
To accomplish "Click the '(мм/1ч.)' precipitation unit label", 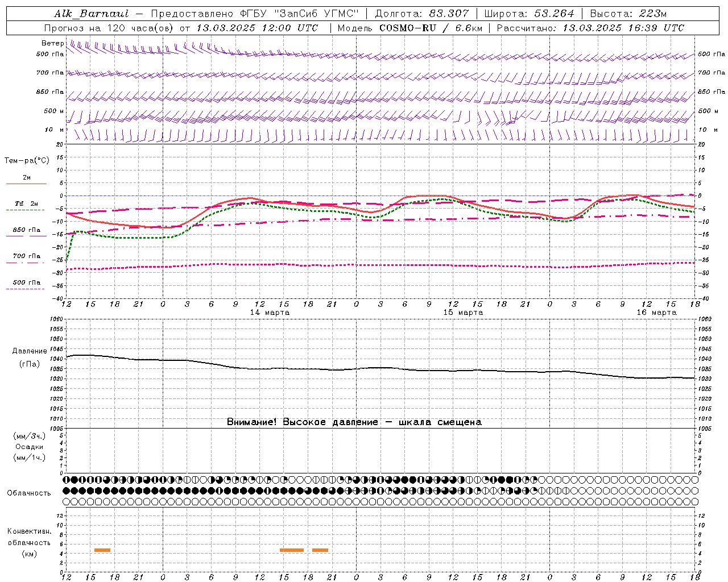I will coord(30,458).
